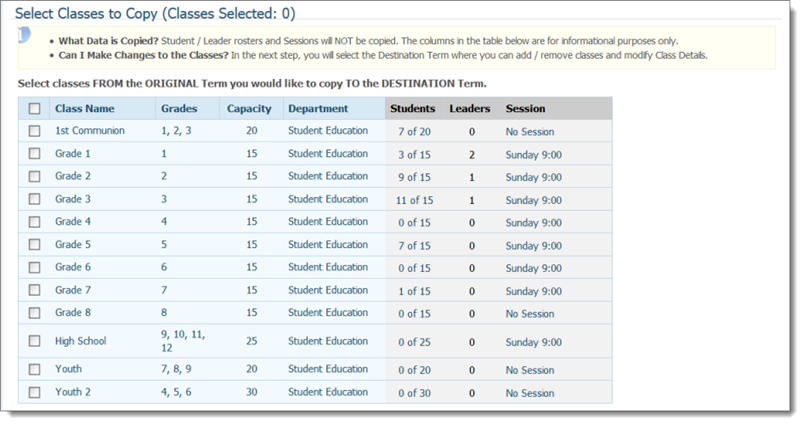Check the 1st Communion class checkbox

pos(34,131)
